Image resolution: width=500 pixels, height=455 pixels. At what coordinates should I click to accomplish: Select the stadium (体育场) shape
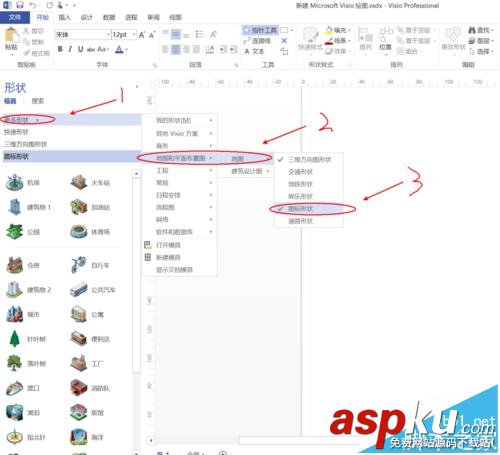point(91,232)
